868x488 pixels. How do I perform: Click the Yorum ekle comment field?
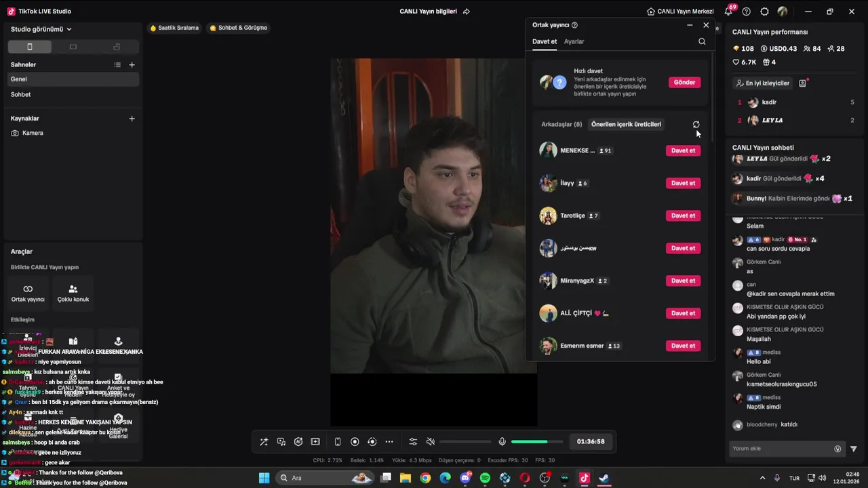[x=781, y=449]
